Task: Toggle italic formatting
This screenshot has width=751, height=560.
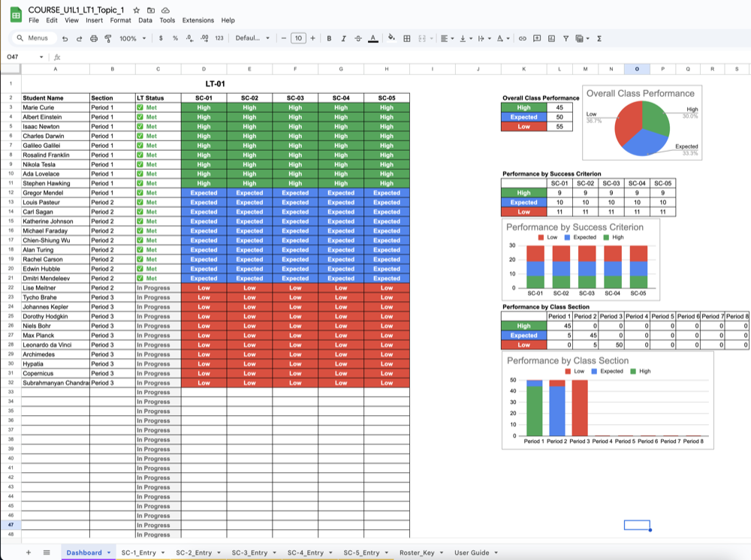Action: [x=343, y=38]
